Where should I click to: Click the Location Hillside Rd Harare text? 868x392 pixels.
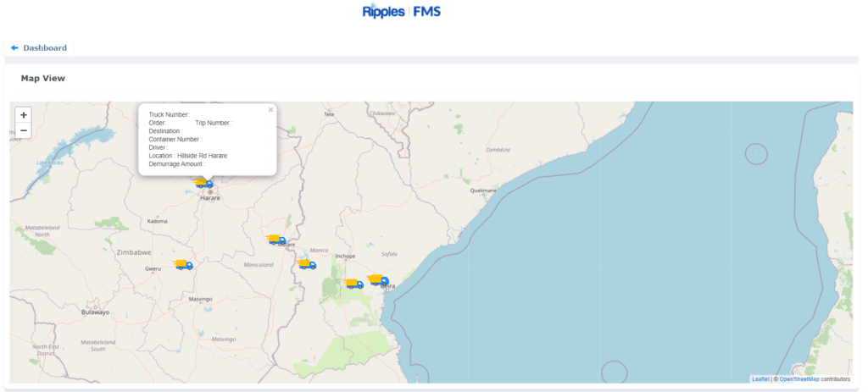click(x=187, y=156)
